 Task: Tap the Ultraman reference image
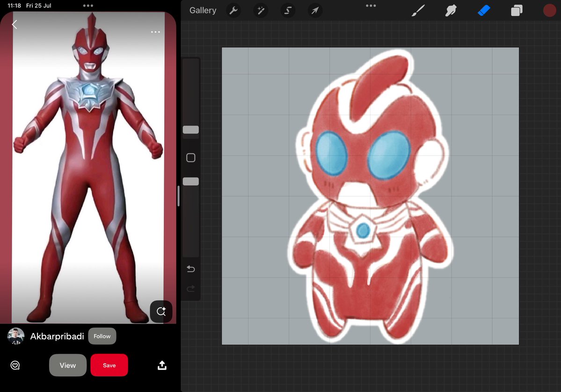point(88,167)
